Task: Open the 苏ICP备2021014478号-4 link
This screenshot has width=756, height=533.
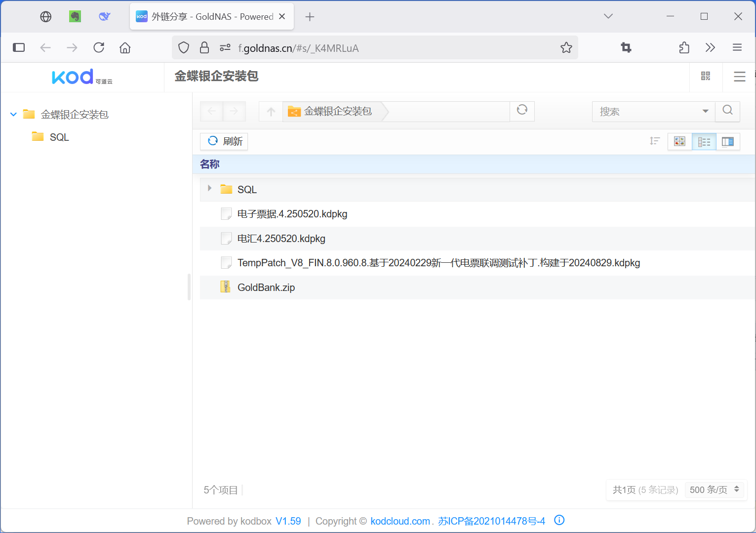Action: click(x=491, y=521)
